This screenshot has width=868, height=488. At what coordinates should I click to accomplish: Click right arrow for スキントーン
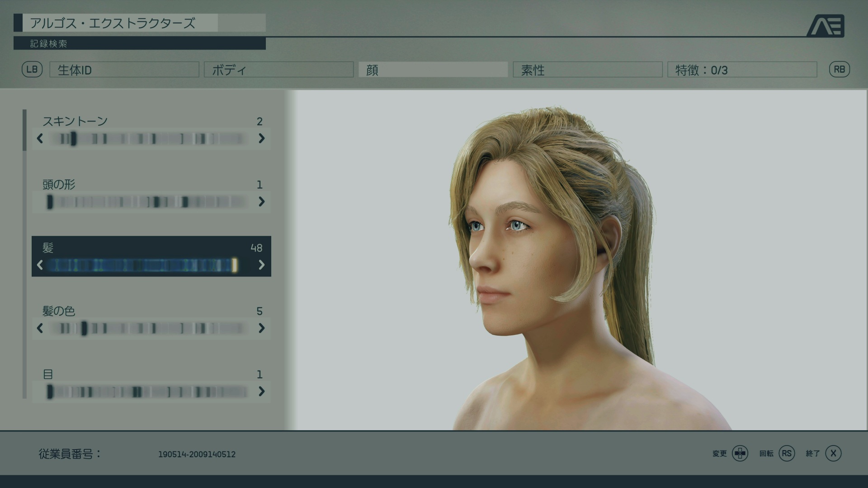click(x=261, y=138)
